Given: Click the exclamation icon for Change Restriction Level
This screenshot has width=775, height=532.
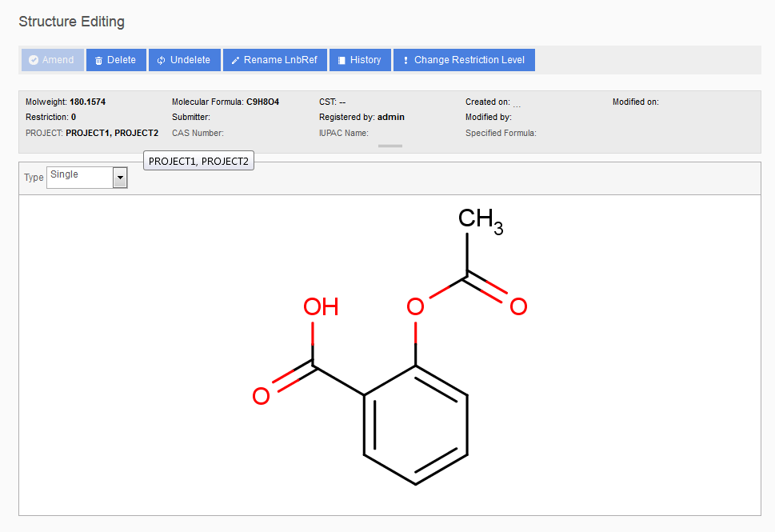Looking at the screenshot, I should pyautogui.click(x=405, y=60).
